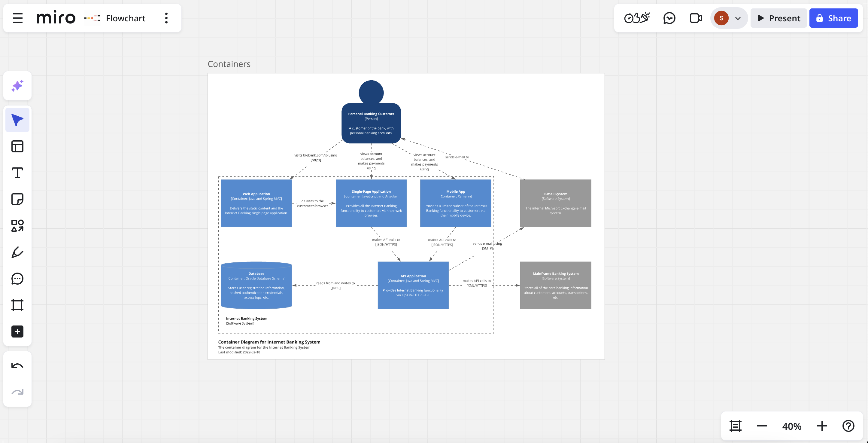Select the Single-Page Application box
The width and height of the screenshot is (868, 443).
(x=371, y=203)
